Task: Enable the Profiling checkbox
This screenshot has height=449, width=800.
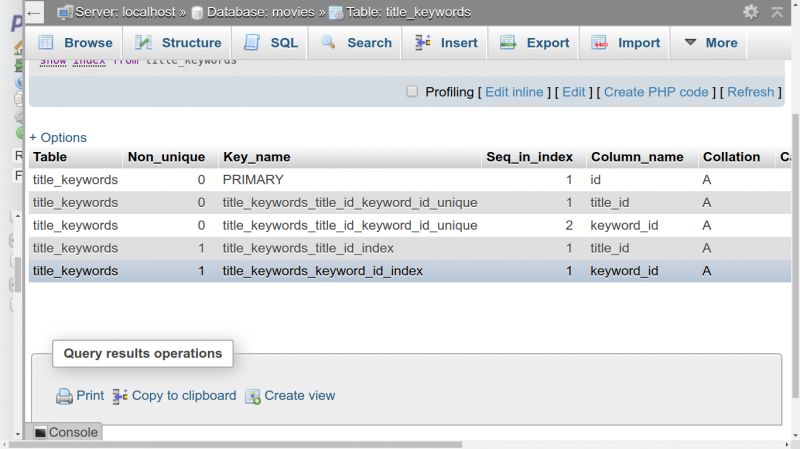Action: click(412, 92)
